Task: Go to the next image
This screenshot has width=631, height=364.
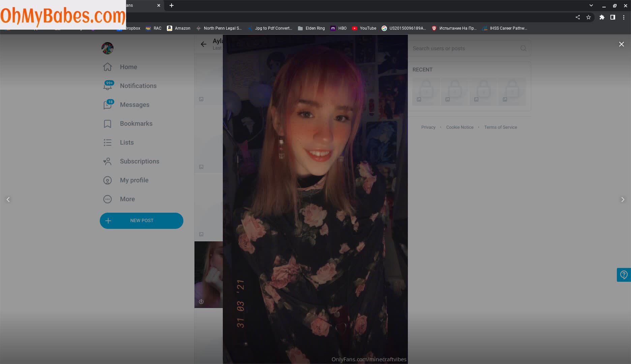Action: tap(623, 200)
